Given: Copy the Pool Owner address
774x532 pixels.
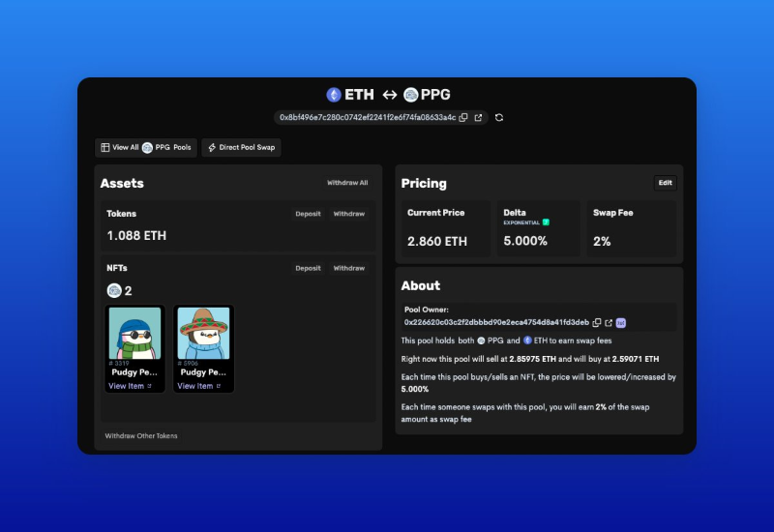Looking at the screenshot, I should (x=597, y=322).
